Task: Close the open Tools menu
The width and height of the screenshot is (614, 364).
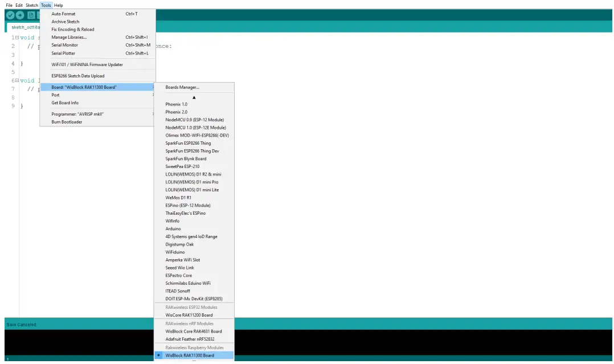Action: pos(46,5)
